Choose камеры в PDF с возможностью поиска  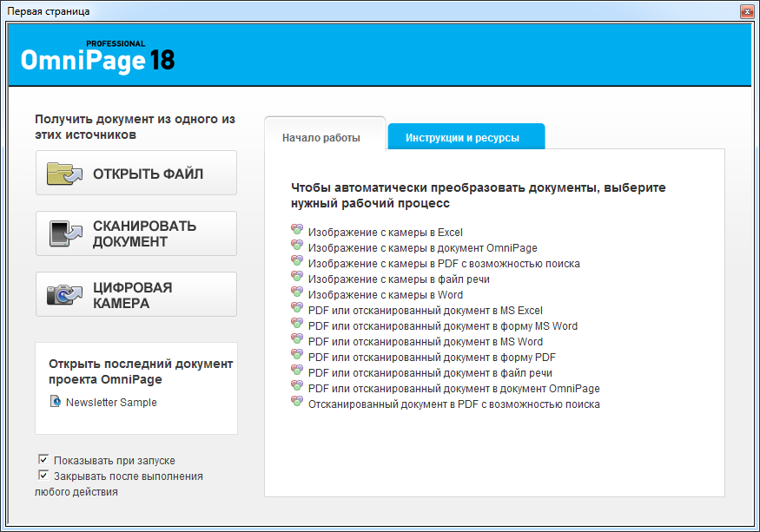(444, 264)
